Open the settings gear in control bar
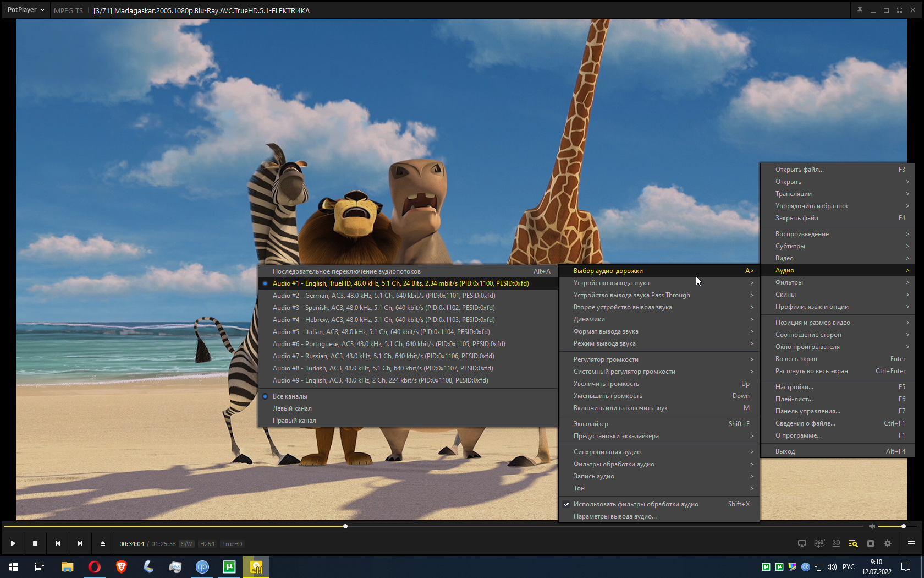 (887, 543)
